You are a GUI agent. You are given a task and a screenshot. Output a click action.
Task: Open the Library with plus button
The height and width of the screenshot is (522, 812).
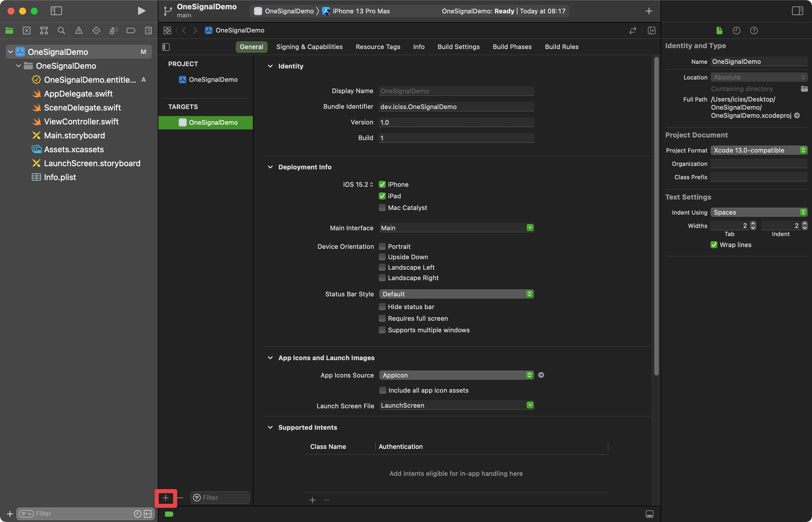(x=649, y=11)
